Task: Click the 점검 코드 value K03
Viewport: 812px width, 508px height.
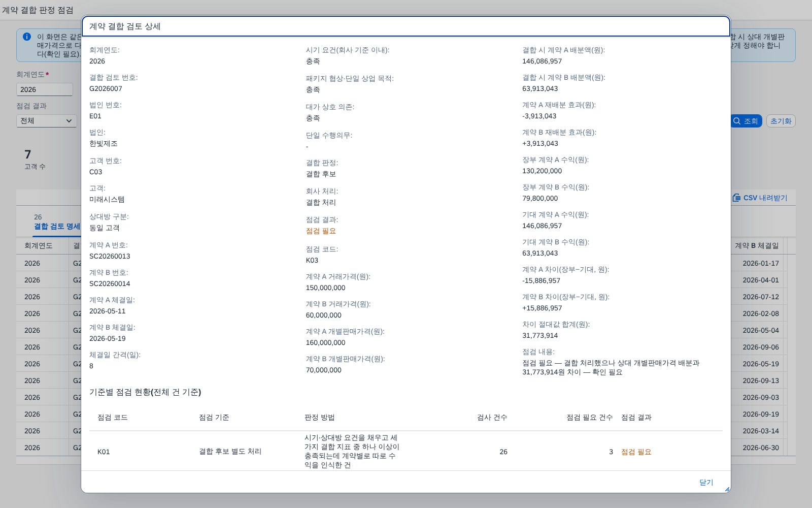Action: (x=312, y=260)
